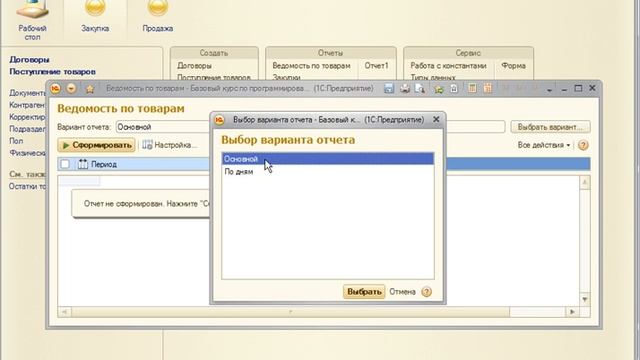
Task: Confirm with the Выбрать button
Action: tap(364, 292)
